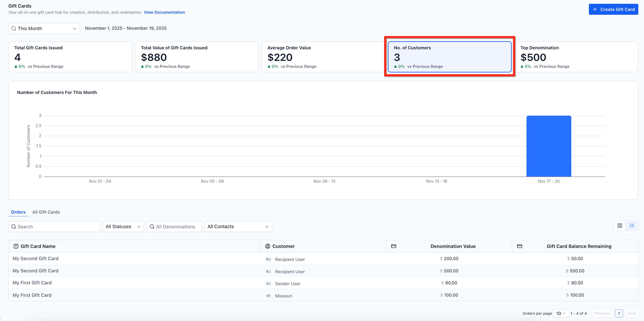The image size is (644, 321).
Task: Select the Total Gift Cards Issued card
Action: click(x=70, y=57)
